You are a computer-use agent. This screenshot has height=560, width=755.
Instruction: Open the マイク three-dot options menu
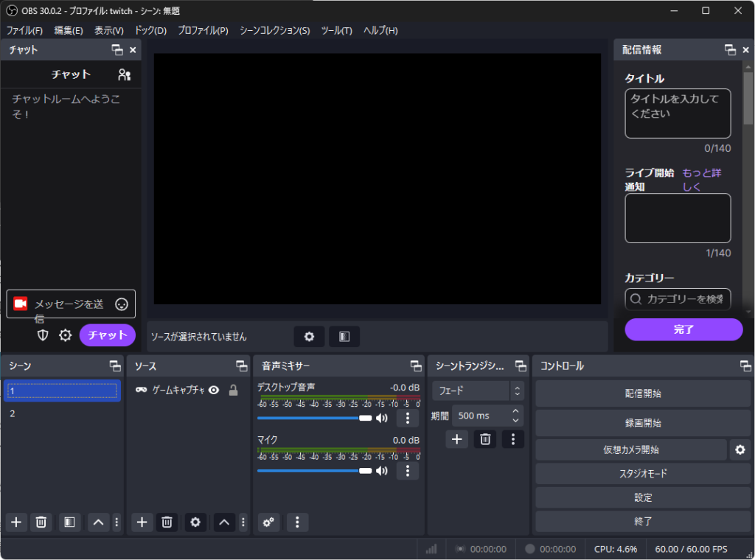coord(407,471)
